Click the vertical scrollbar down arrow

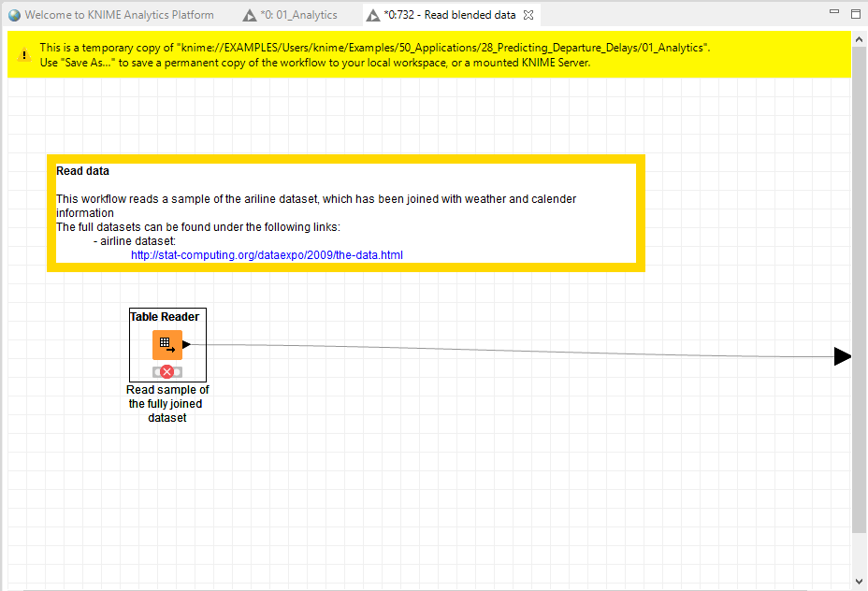pyautogui.click(x=860, y=582)
